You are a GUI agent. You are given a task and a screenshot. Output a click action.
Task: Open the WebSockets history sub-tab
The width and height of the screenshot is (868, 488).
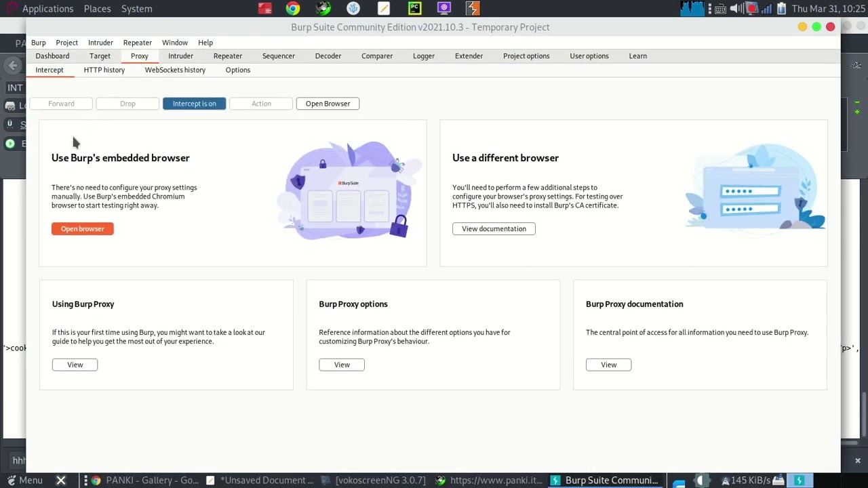pos(175,70)
